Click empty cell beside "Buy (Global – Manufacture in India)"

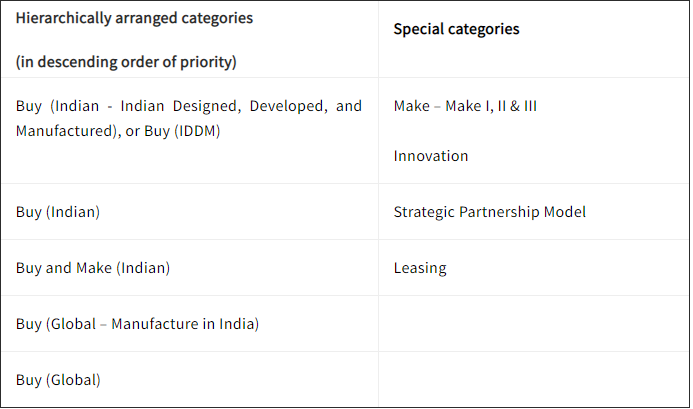(533, 324)
